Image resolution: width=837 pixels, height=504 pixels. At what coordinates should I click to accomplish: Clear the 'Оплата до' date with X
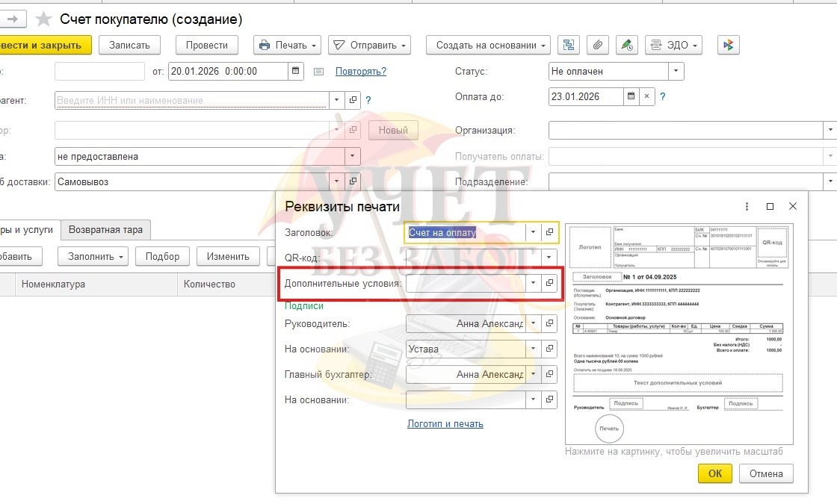pyautogui.click(x=647, y=97)
